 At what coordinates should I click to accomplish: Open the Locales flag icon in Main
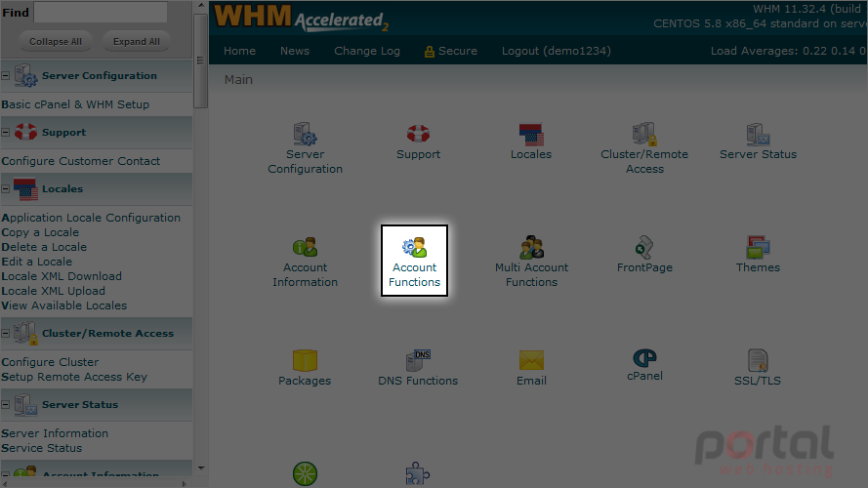point(531,135)
